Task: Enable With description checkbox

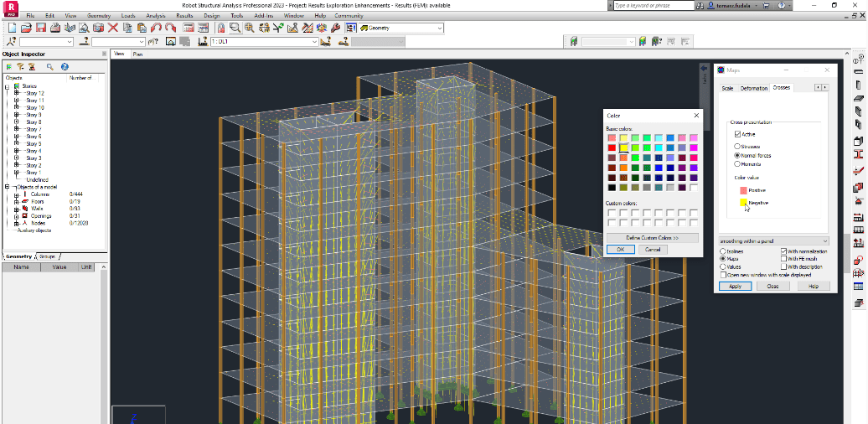Action: (783, 266)
